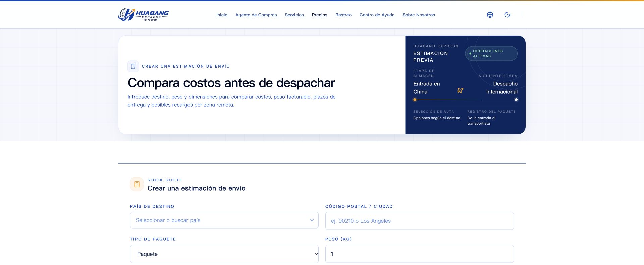Focus the Peso (kg) input field

pos(420,254)
